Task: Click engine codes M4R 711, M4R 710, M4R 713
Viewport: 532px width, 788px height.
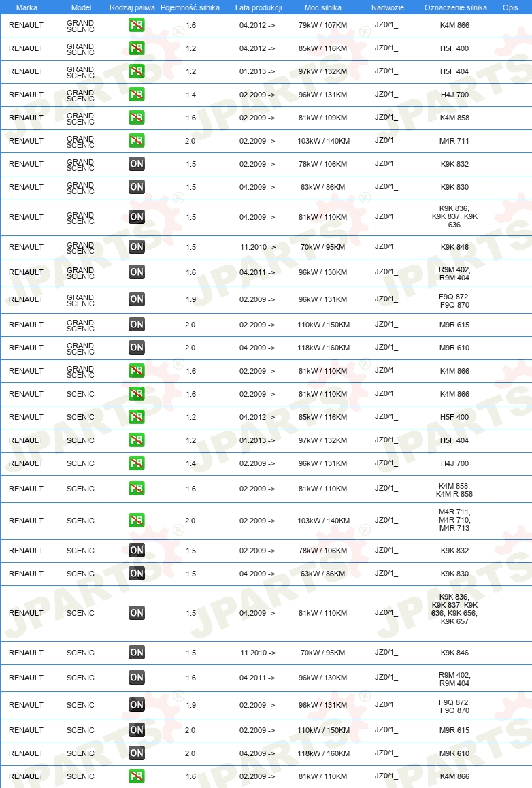Action: pos(454,520)
